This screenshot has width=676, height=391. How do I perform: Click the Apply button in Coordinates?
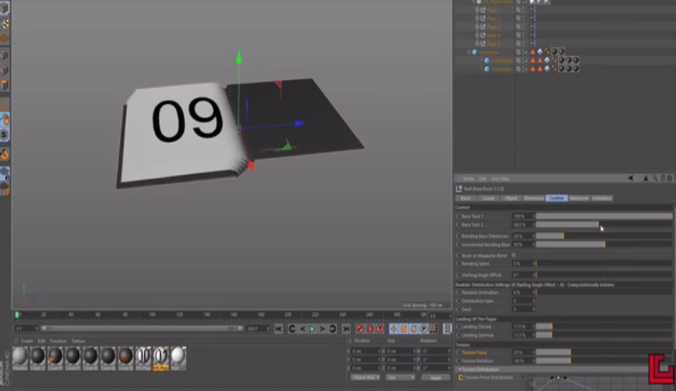tap(435, 378)
